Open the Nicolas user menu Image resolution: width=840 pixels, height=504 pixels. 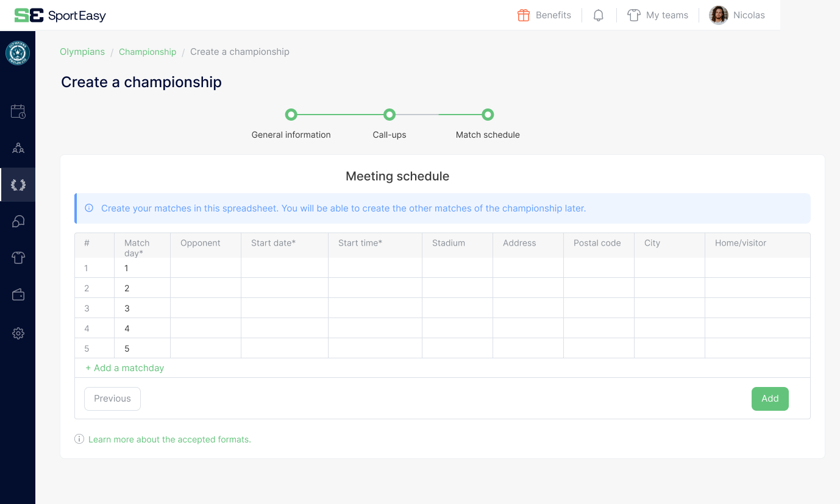coord(749,15)
